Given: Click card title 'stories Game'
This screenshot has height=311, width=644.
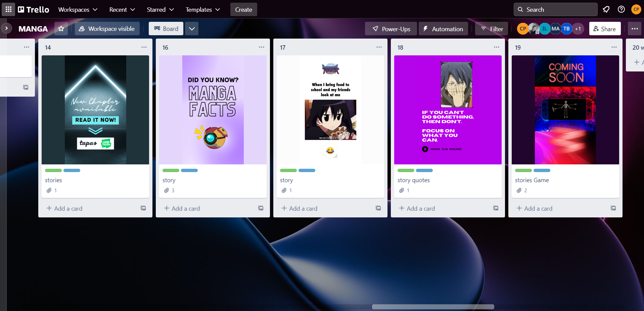Looking at the screenshot, I should 532,180.
